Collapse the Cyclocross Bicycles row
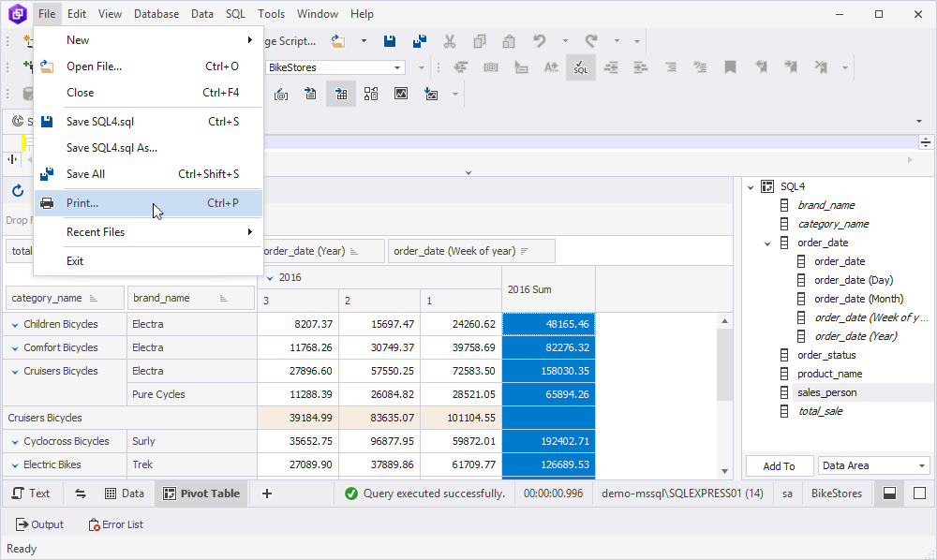The height and width of the screenshot is (560, 937). (x=15, y=442)
